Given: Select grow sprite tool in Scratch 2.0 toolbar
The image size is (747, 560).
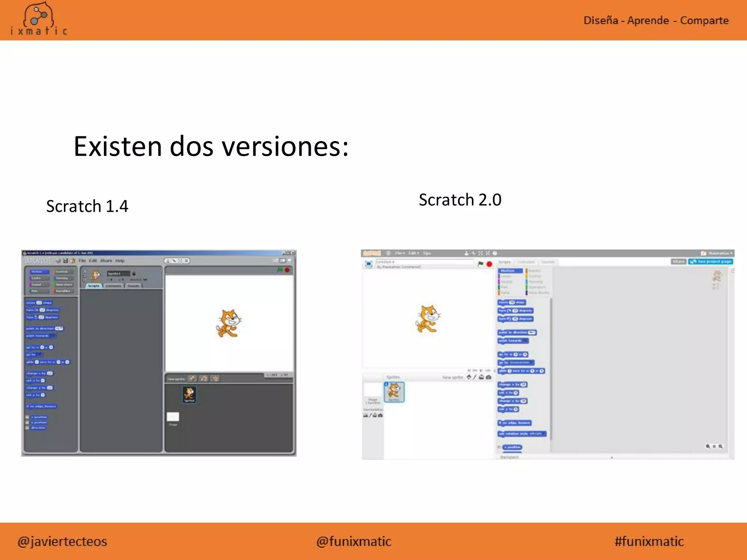Looking at the screenshot, I should tap(481, 253).
